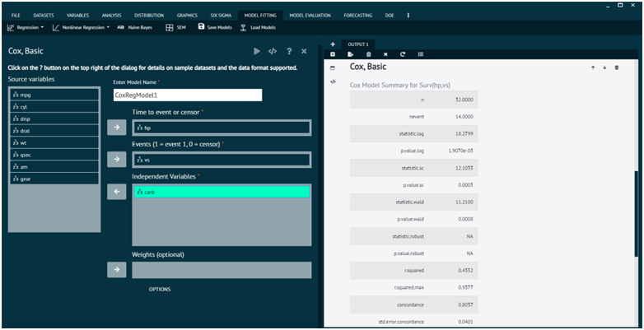Select hp in Time to event field
This screenshot has height=330, width=644.
pyautogui.click(x=222, y=128)
